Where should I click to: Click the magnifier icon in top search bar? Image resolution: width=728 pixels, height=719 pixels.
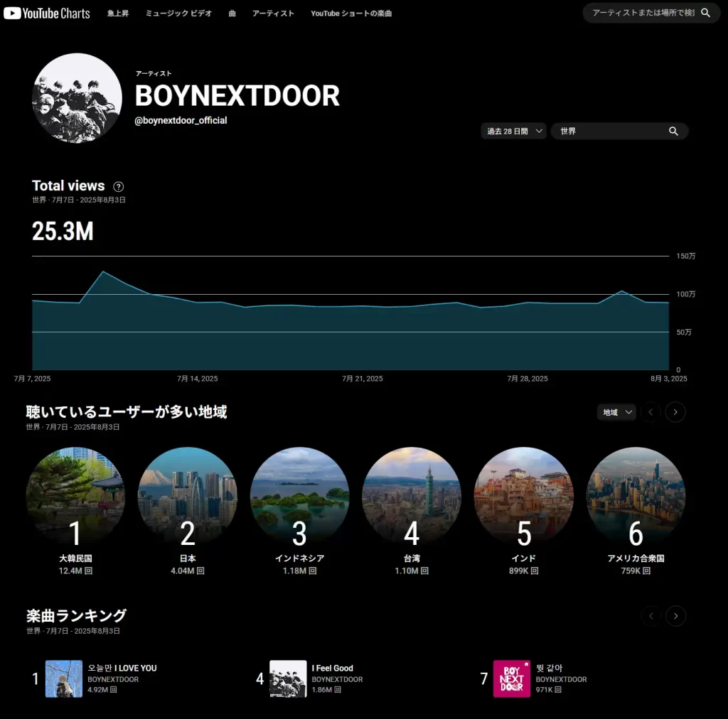(x=705, y=13)
